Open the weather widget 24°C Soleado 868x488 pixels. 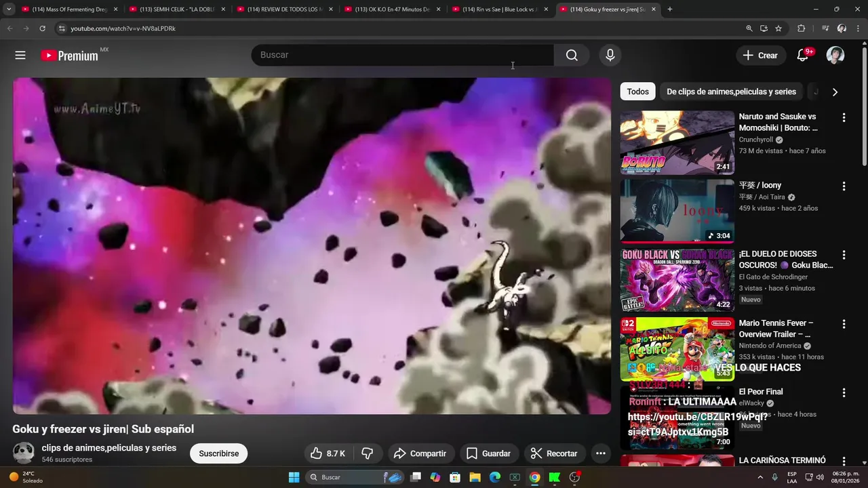[x=27, y=477]
